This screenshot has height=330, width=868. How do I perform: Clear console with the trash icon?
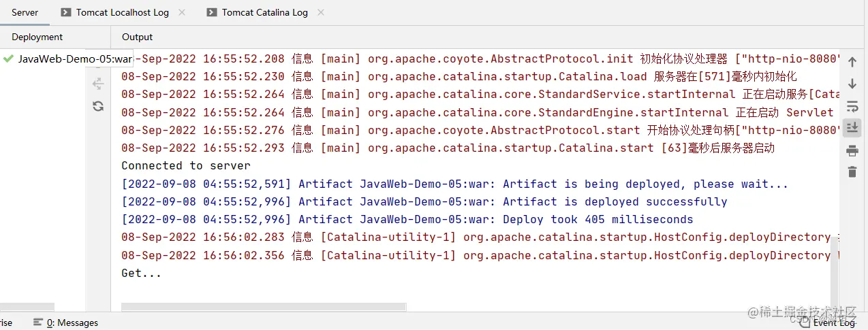852,171
